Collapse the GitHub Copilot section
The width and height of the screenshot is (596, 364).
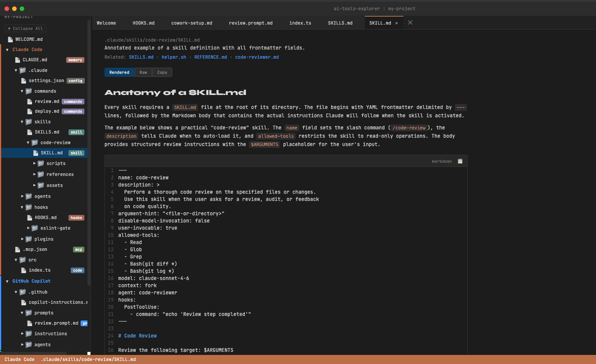point(7,281)
